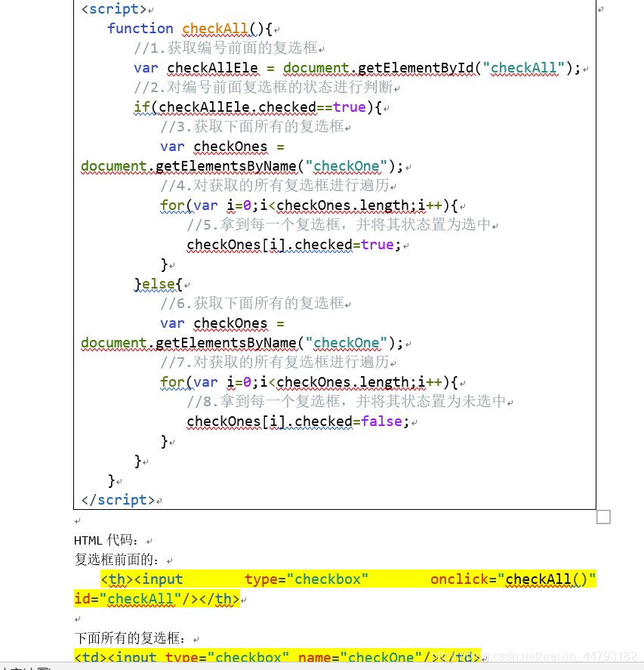Screen dimensions: 644x670
Task: Click comment "//5.拿到每一个复选框，并将其状态置为选中"
Action: point(339,225)
